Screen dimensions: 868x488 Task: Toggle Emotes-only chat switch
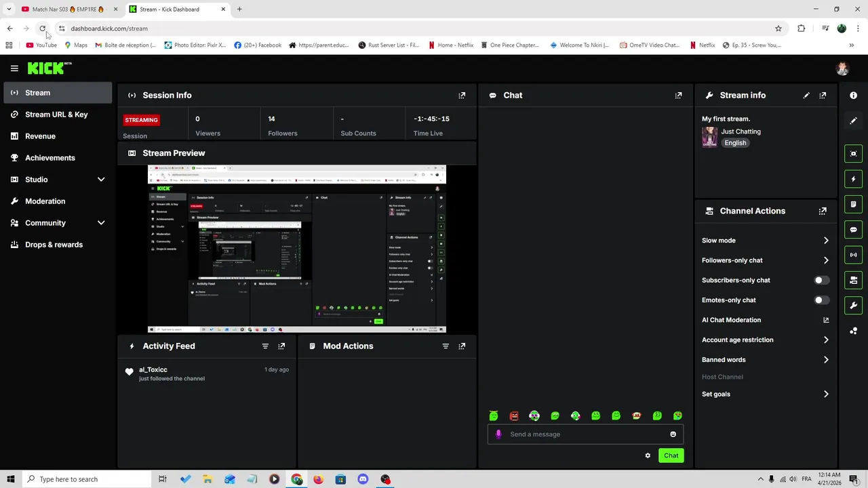[x=821, y=300]
